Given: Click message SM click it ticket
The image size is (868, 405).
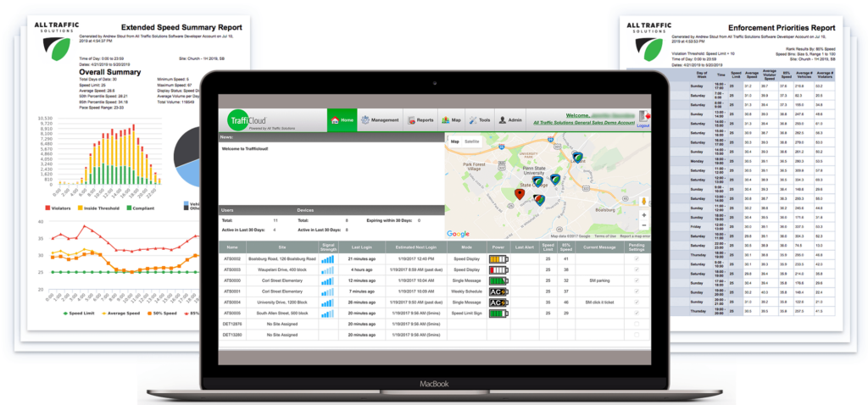Looking at the screenshot, I should coord(600,302).
